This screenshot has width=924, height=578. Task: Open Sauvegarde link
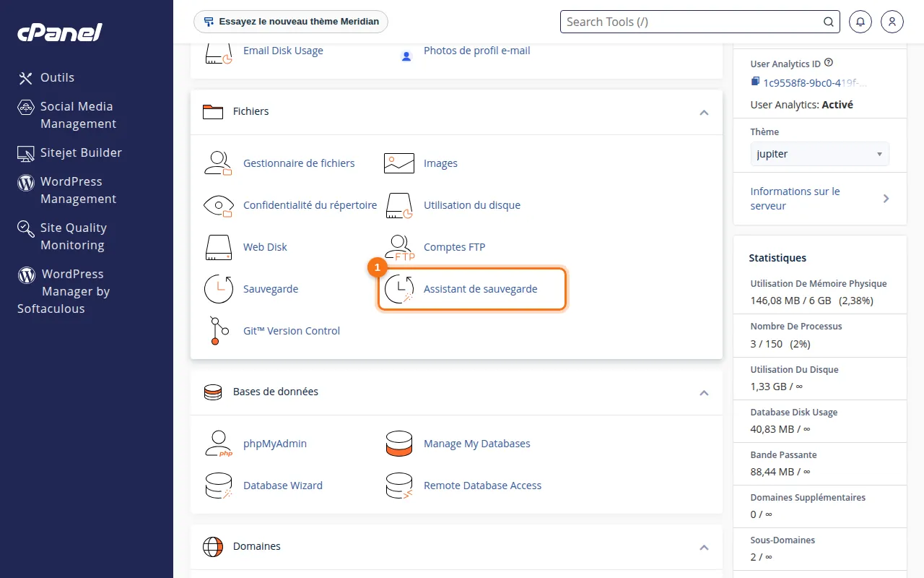[x=271, y=289]
